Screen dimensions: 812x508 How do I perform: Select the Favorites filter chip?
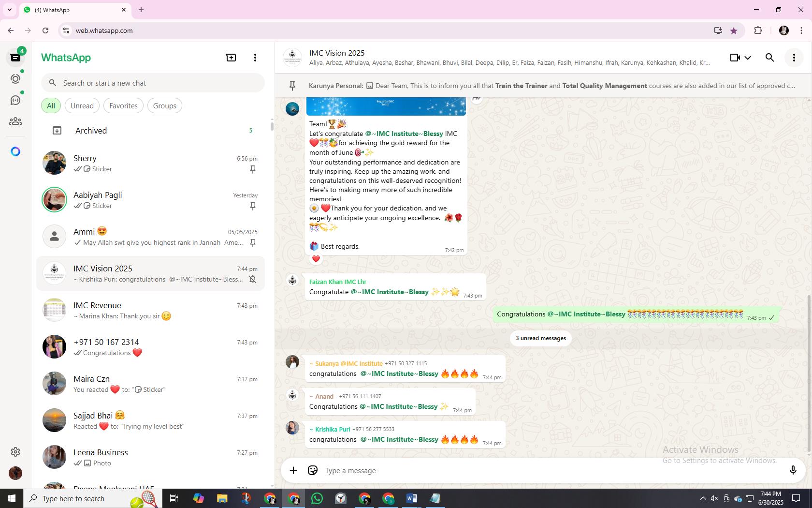pyautogui.click(x=123, y=106)
